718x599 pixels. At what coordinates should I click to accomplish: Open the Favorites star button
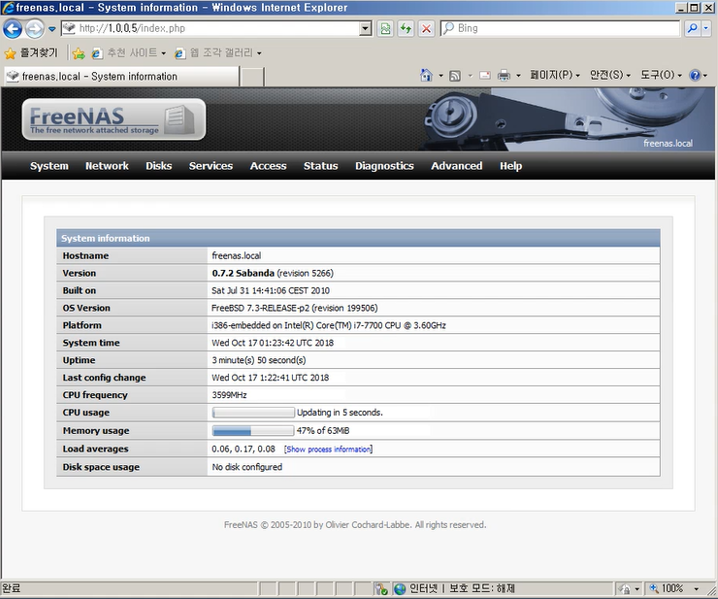(x=31, y=53)
